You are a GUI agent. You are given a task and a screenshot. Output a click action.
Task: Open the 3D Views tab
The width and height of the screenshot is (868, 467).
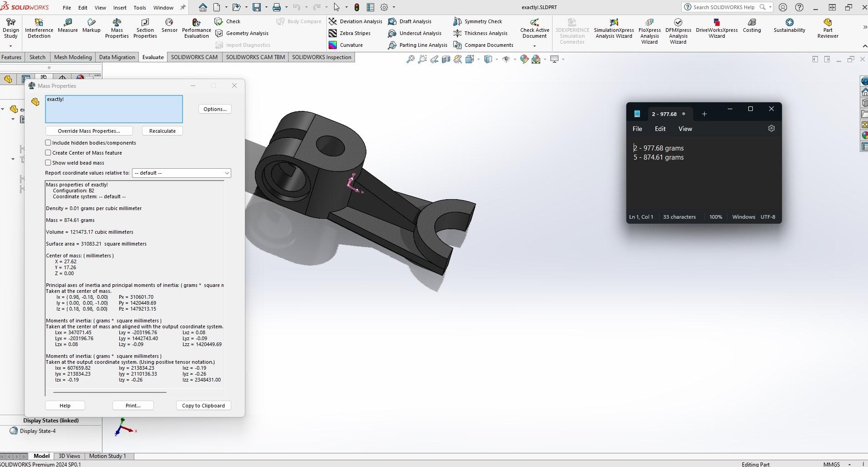69,456
